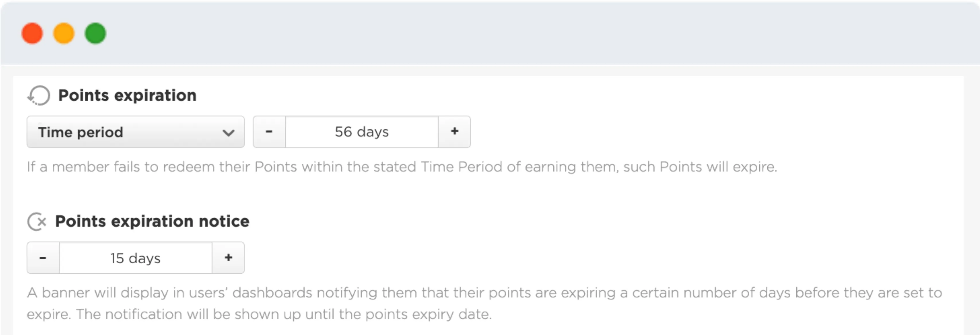Screen dimensions: 980x335
Task: Select the 56 days value field
Action: pos(362,132)
